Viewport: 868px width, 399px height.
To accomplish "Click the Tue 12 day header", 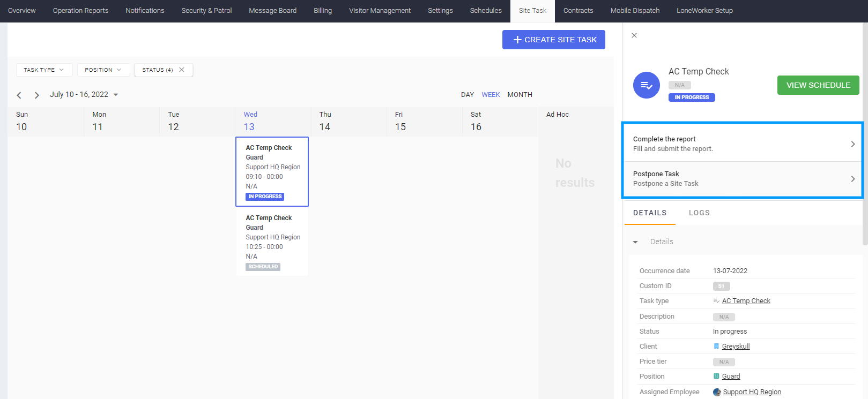I will coord(197,122).
